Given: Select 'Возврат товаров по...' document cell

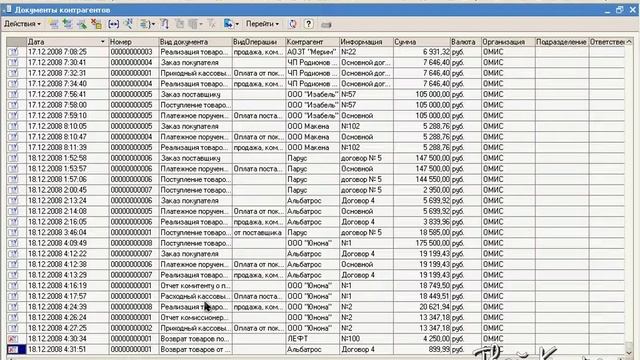Looking at the screenshot, I should pyautogui.click(x=195, y=339).
